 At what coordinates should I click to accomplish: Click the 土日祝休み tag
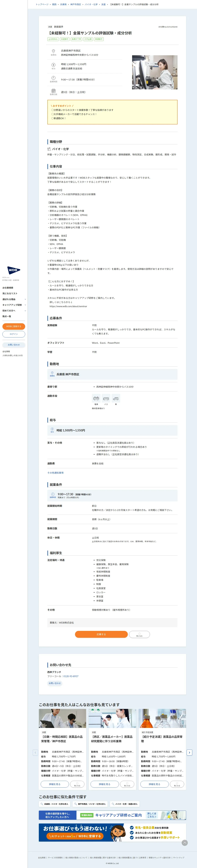click(x=53, y=39)
